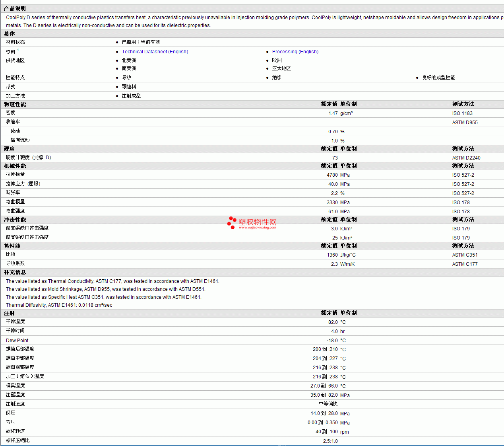Click the "补充信息" section heading
This screenshot has width=504, height=446.
pyautogui.click(x=15, y=272)
